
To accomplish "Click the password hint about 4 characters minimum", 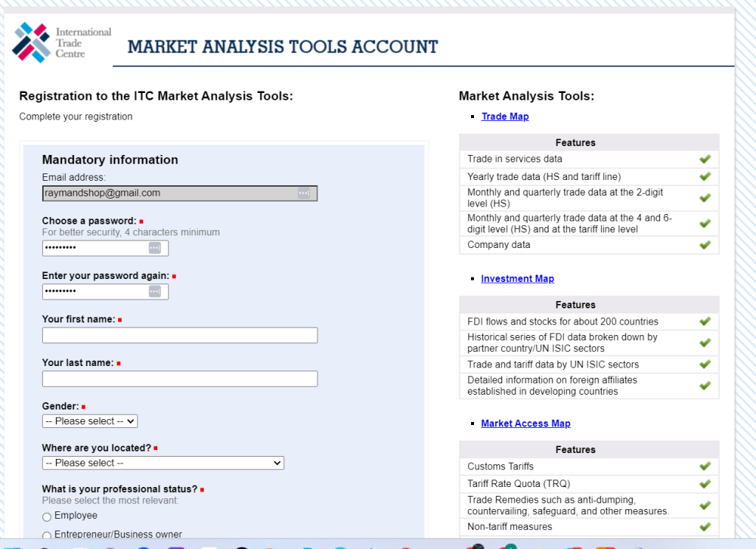I will pos(131,232).
